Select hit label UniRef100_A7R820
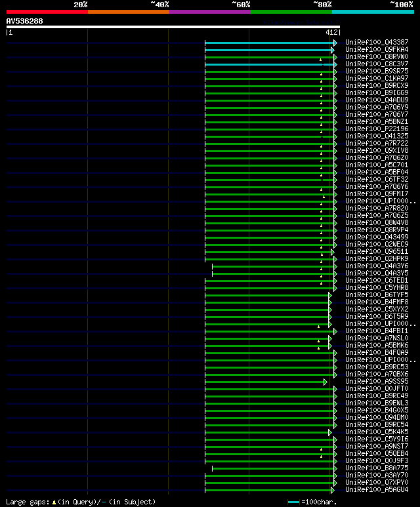The height and width of the screenshot is (507, 420). 377,208
